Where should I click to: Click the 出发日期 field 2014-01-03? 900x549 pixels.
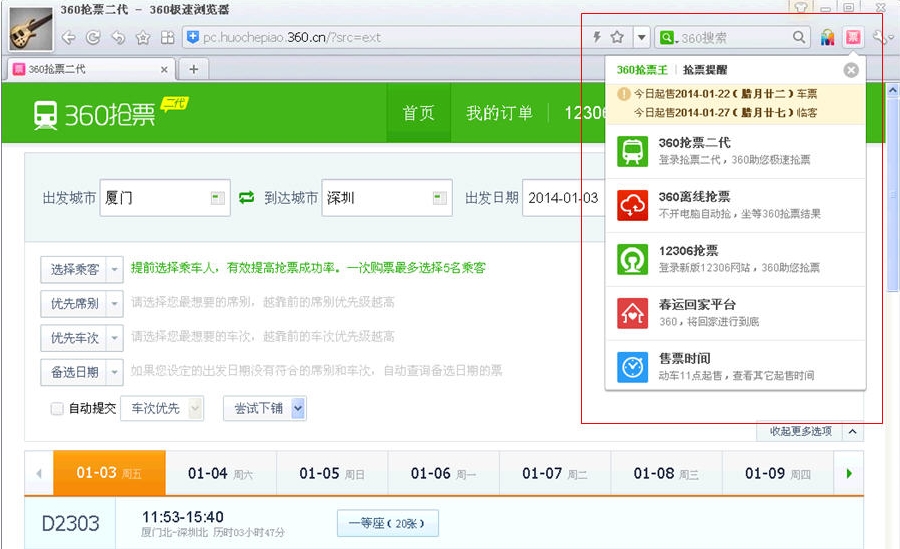coord(563,198)
